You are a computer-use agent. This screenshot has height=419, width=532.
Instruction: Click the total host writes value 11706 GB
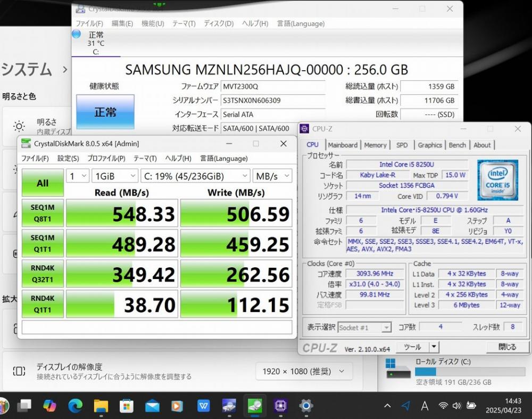[428, 101]
